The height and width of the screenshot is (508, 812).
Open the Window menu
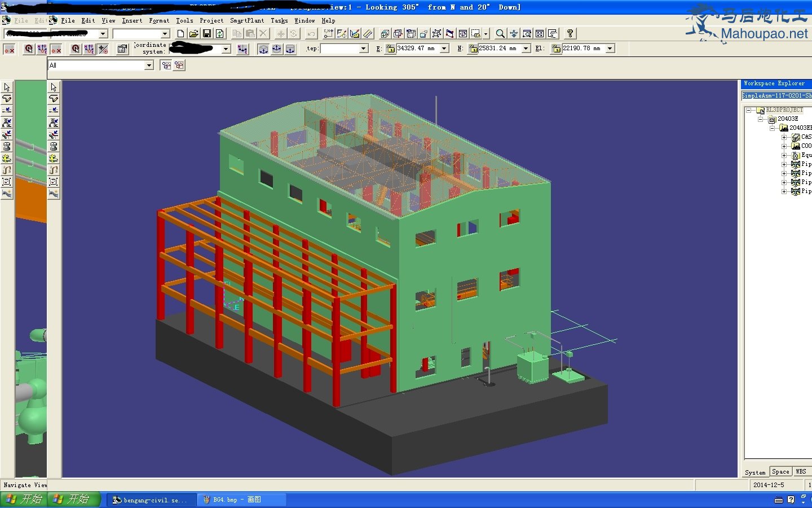(304, 20)
